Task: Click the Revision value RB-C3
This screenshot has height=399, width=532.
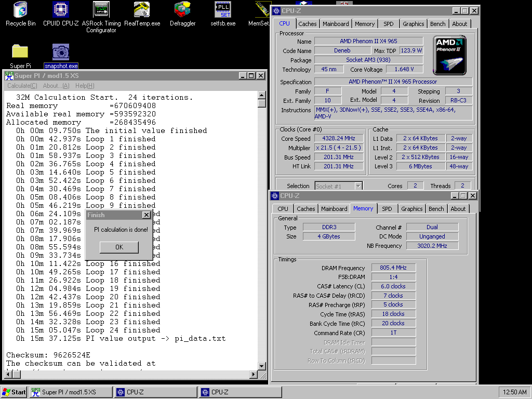Action: (x=458, y=100)
